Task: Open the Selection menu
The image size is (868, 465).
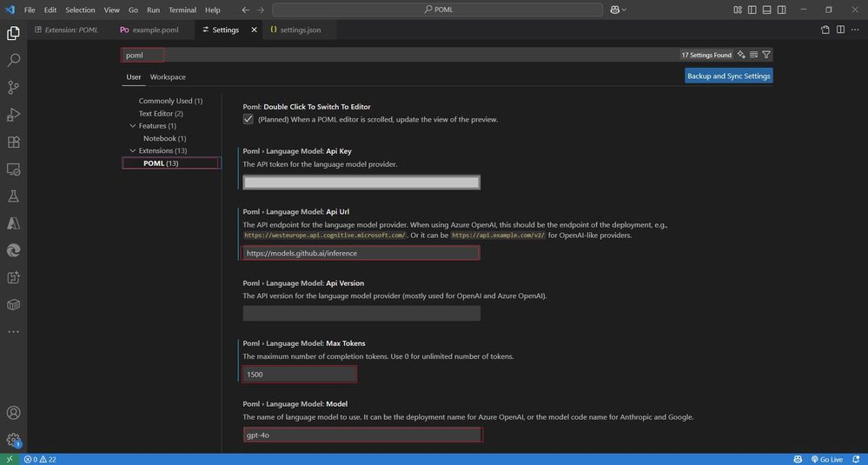Action: click(x=80, y=10)
